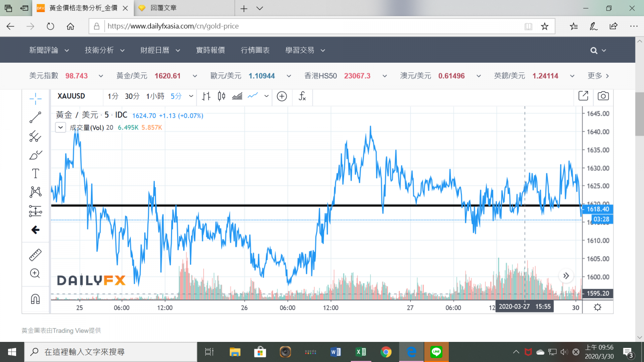Select the 5分 timeframe
Image resolution: width=644 pixels, height=362 pixels.
176,96
